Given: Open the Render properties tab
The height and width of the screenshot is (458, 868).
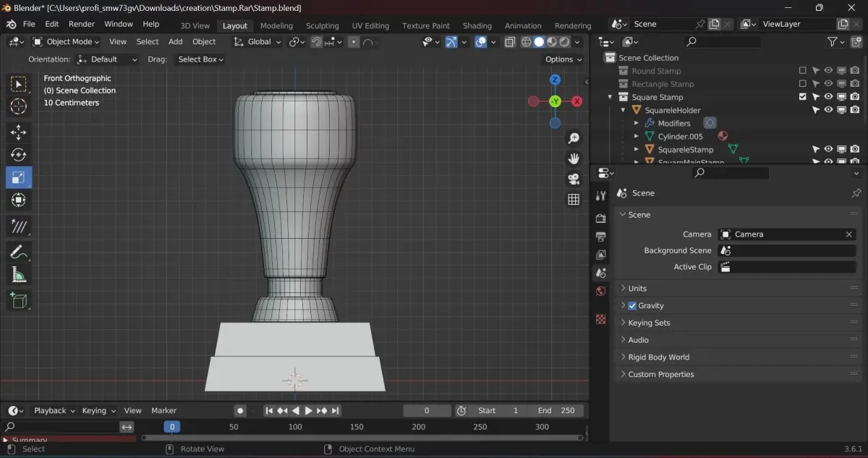Looking at the screenshot, I should coord(600,218).
